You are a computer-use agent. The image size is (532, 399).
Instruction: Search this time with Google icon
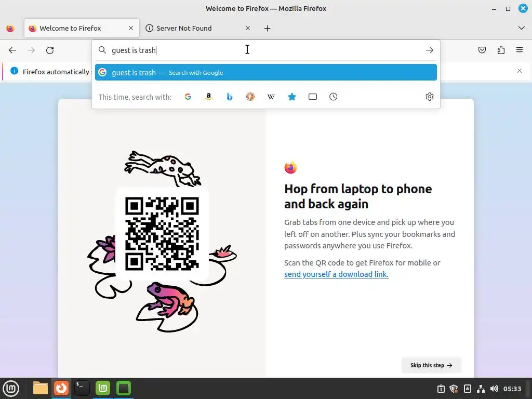(x=188, y=97)
